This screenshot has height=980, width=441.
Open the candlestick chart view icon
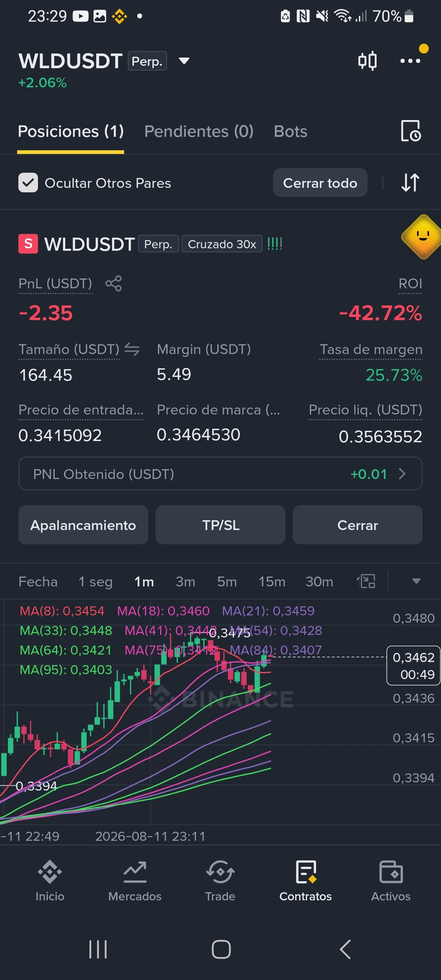367,61
